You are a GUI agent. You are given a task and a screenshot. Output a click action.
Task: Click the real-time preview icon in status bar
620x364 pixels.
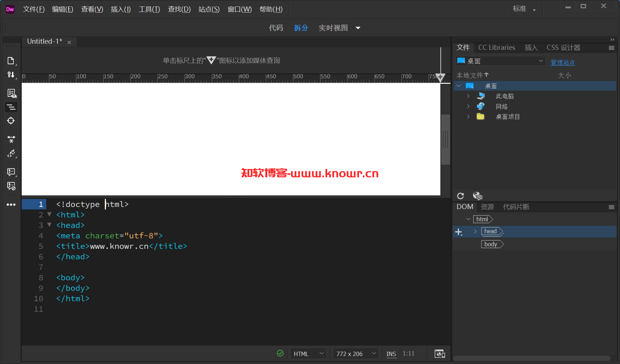(440, 354)
